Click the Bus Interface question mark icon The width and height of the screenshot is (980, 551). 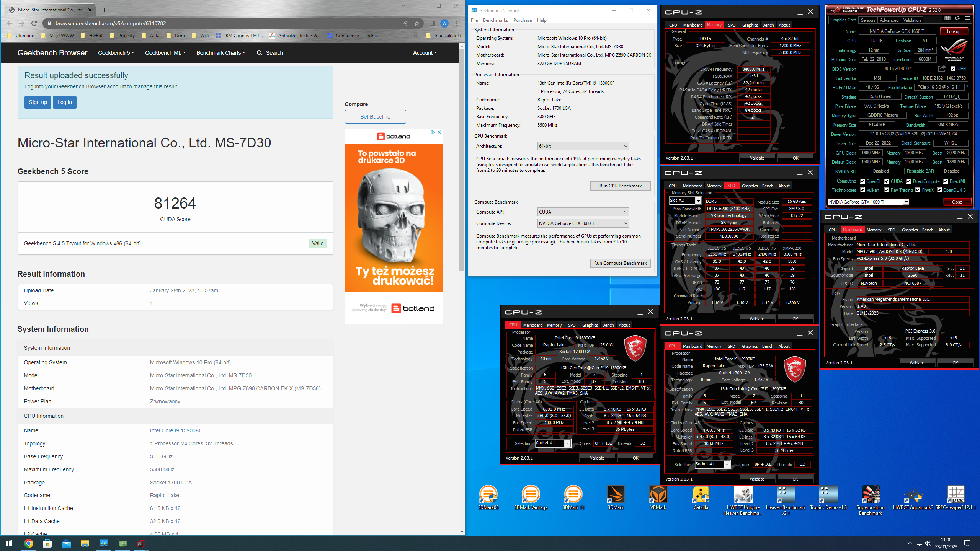pyautogui.click(x=967, y=87)
